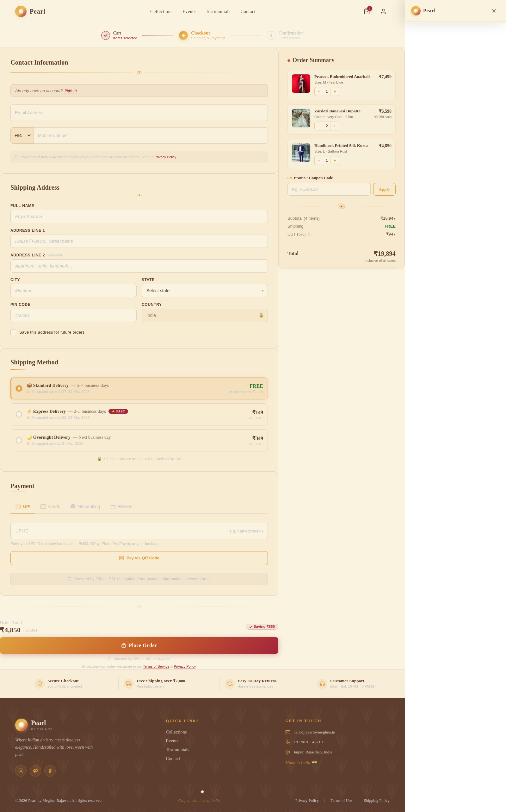Click the Sign in link
This screenshot has width=506, height=812.
pyautogui.click(x=70, y=90)
